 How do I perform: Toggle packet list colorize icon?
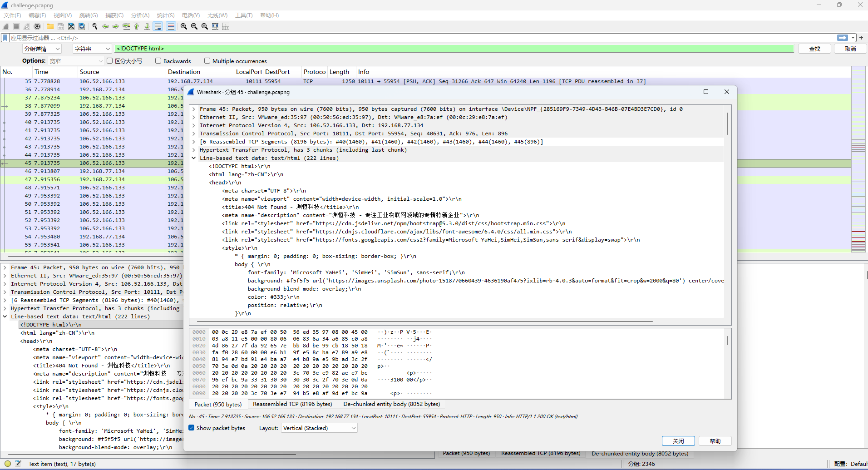pos(171,26)
